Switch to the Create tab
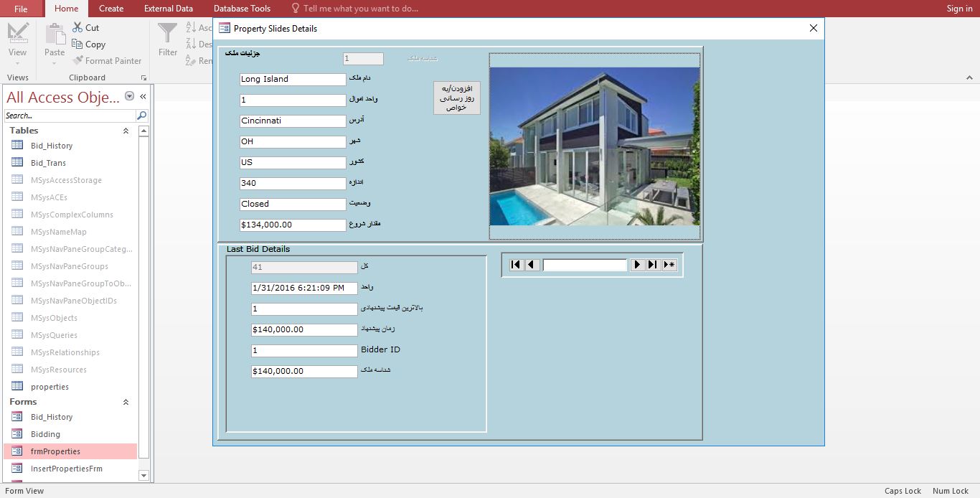Viewport: 980px width, 498px height. 111,9
